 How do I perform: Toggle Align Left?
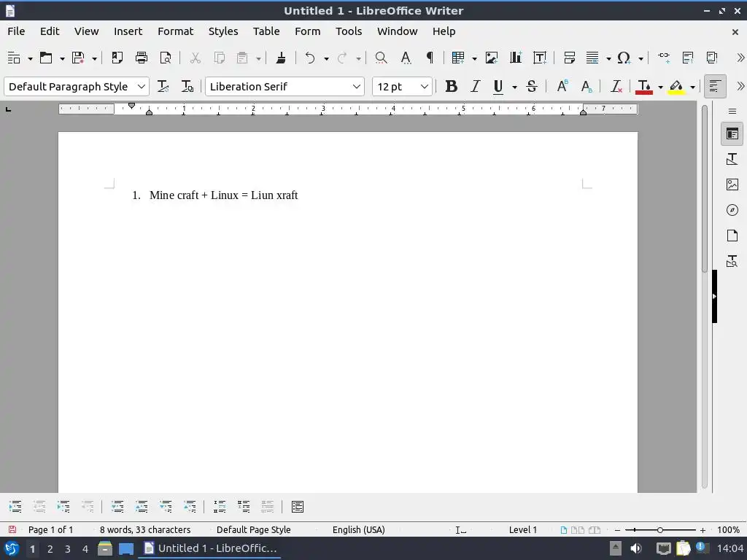click(715, 87)
